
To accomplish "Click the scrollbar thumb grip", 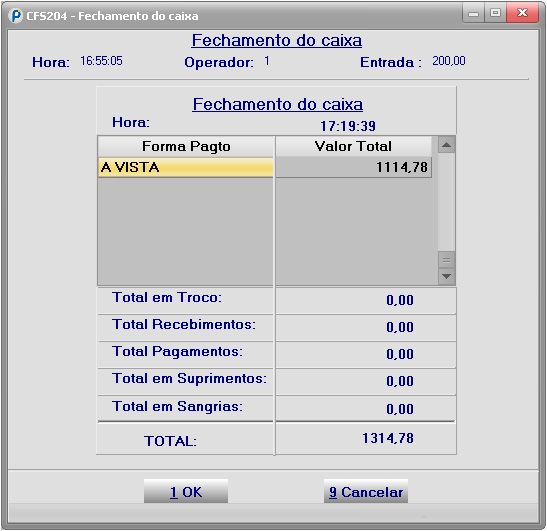I will pyautogui.click(x=447, y=260).
